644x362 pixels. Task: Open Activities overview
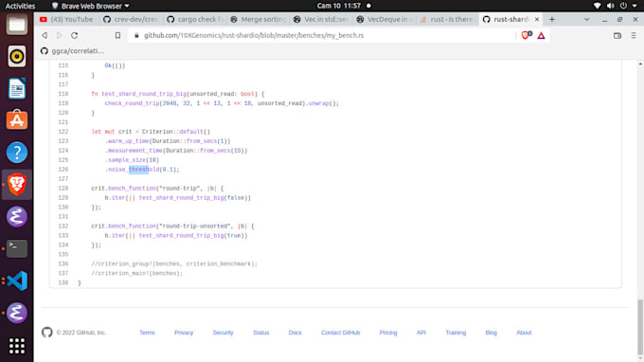(20, 6)
